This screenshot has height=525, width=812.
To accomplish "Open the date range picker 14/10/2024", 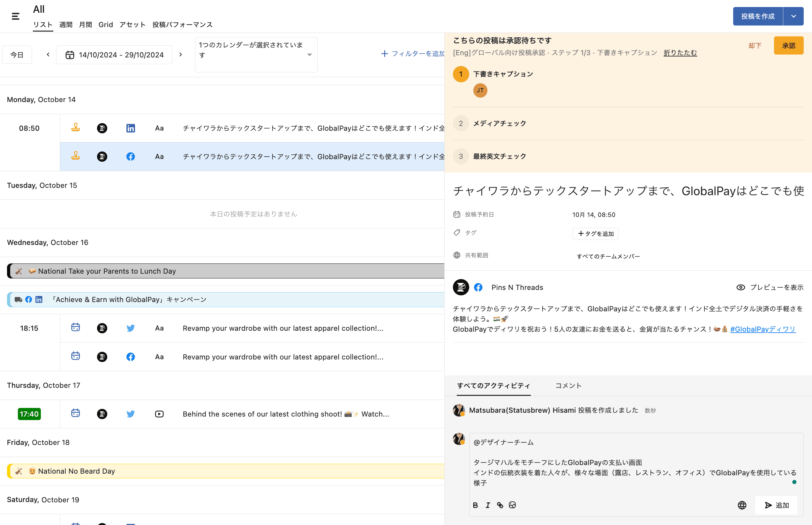I will (x=114, y=55).
